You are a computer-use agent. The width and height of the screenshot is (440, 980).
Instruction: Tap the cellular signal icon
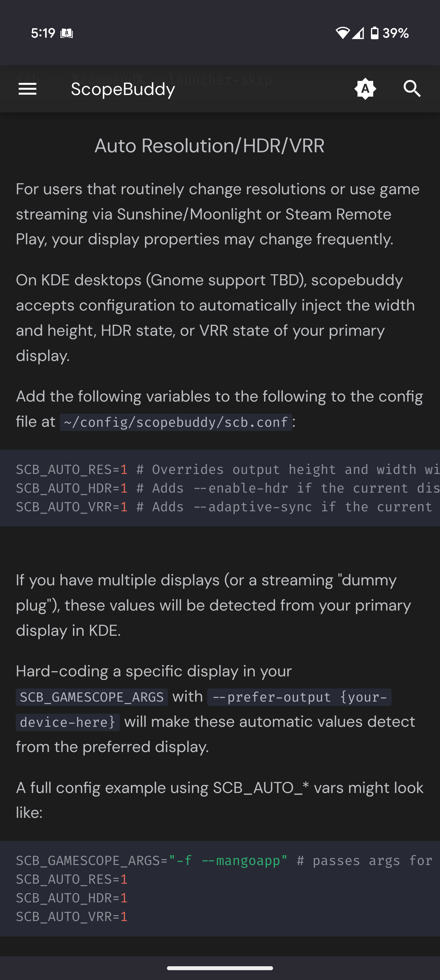tap(357, 33)
